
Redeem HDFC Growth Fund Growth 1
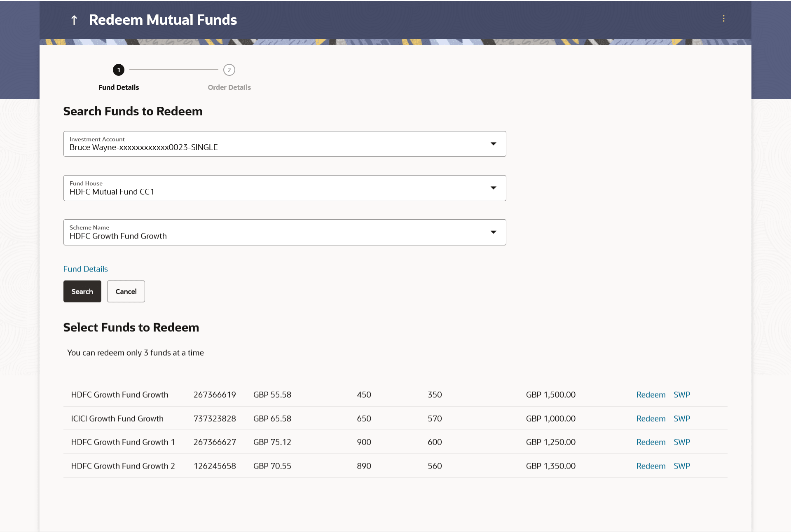651,442
